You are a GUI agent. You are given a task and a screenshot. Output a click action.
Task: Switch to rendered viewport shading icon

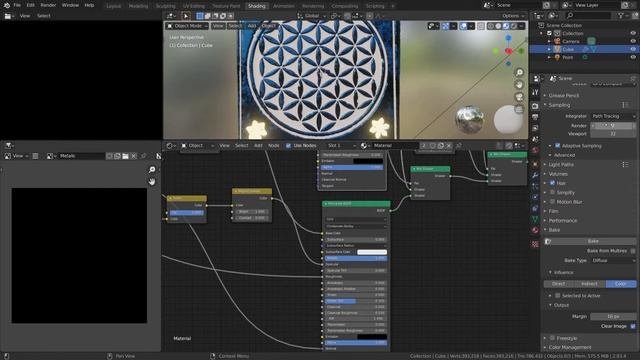point(514,26)
